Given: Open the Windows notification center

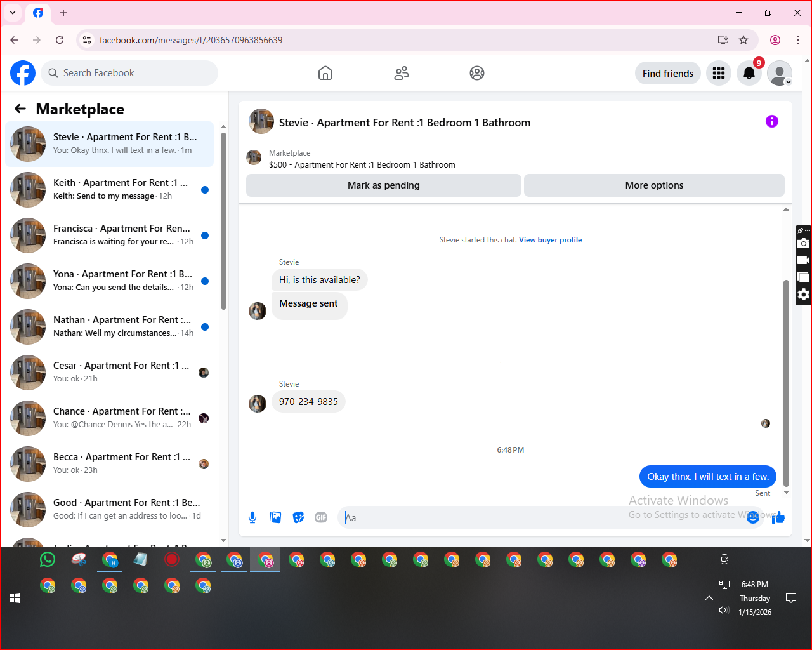Looking at the screenshot, I should tap(791, 598).
